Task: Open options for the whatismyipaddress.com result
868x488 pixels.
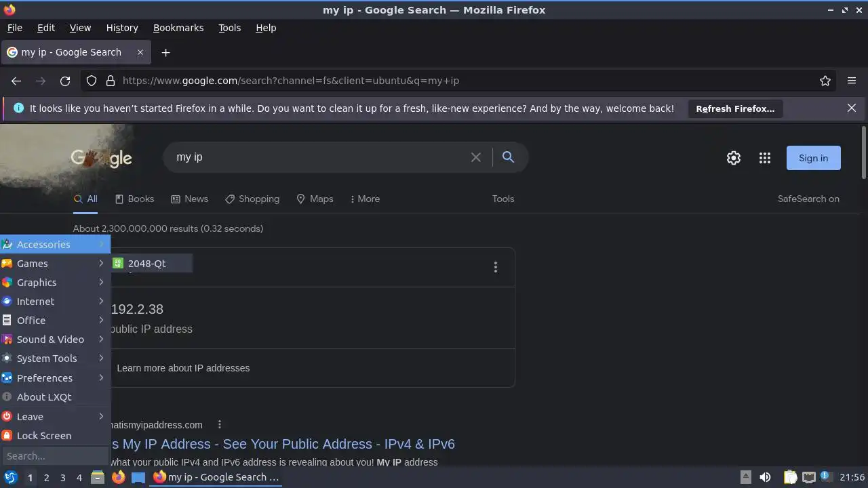Action: [219, 425]
